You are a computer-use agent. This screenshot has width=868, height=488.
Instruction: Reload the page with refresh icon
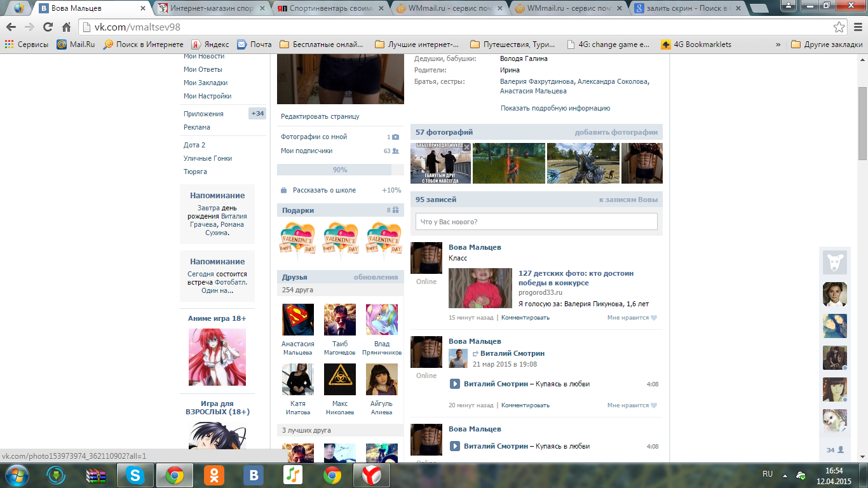click(x=48, y=27)
